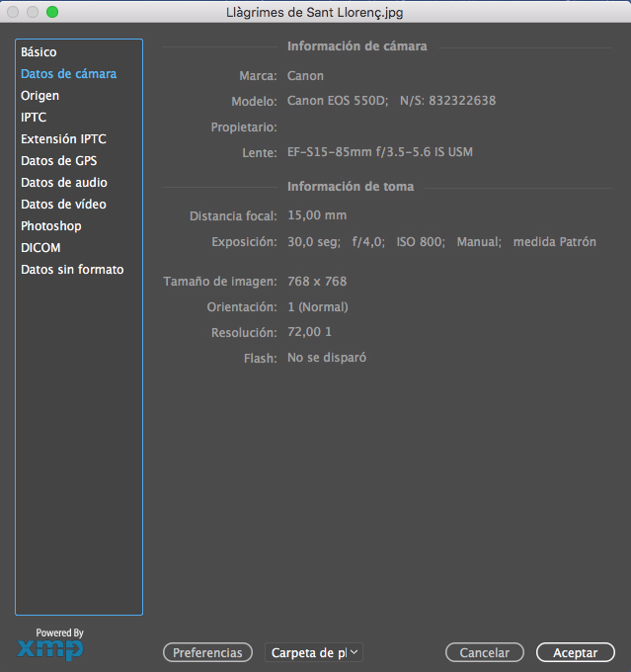Minimize the dialog with yellow button
Viewport: 631px width, 672px height.
[x=33, y=12]
